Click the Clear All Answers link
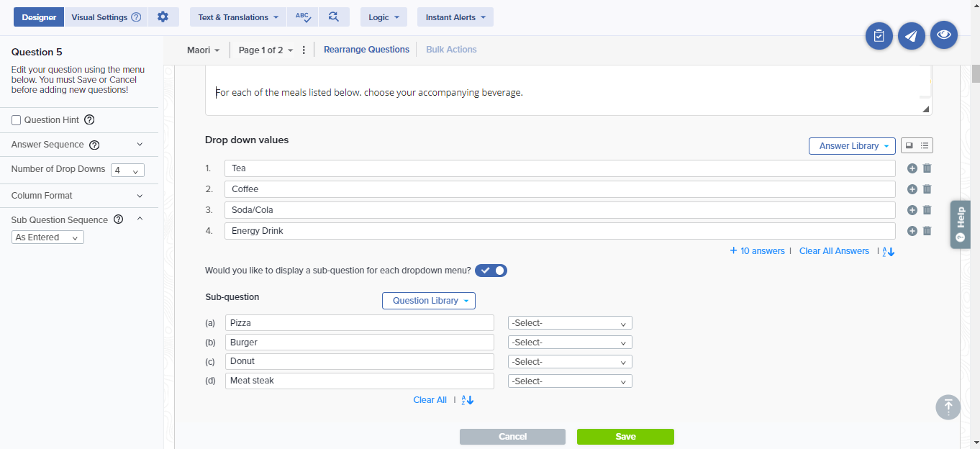Screen dimensions: 980x449 coord(834,251)
